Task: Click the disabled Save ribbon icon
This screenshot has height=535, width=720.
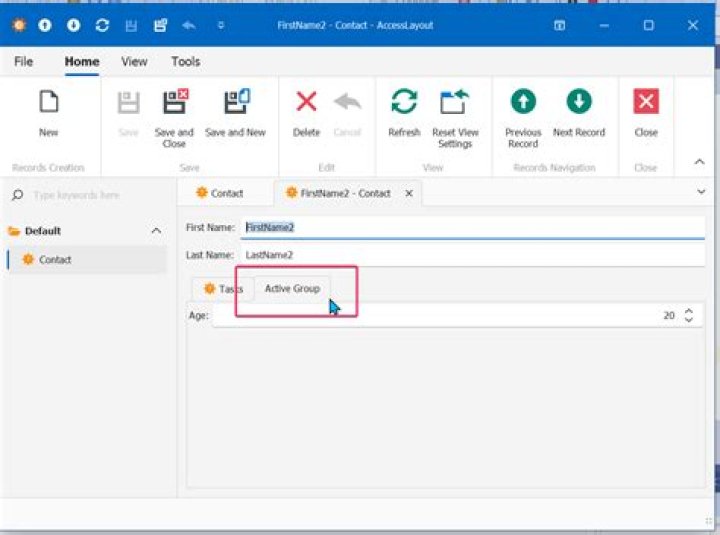Action: click(x=129, y=102)
